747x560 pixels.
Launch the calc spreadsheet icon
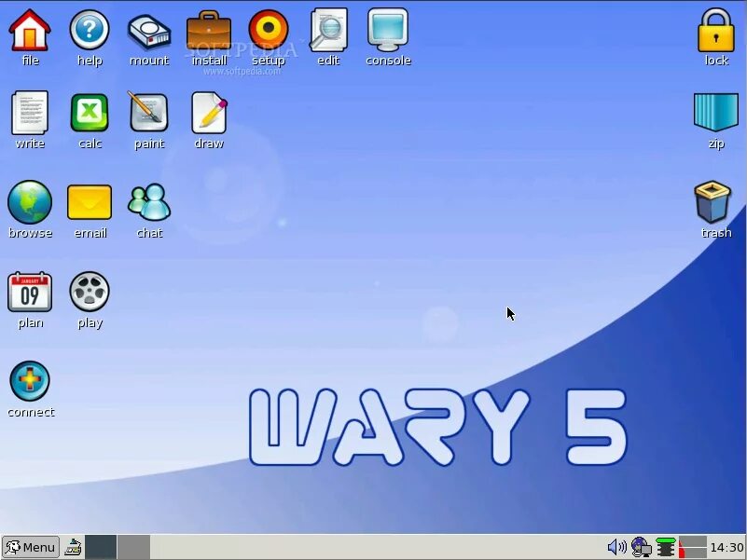tap(90, 113)
